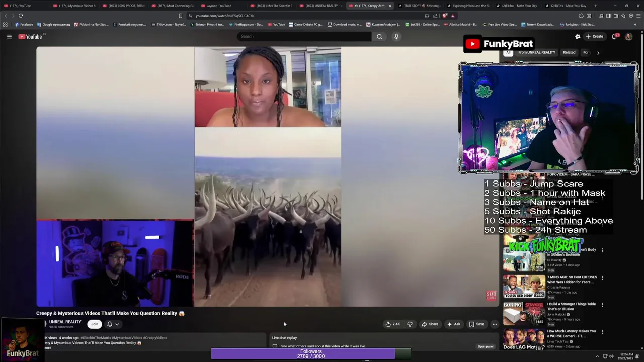This screenshot has height=362, width=644.
Task: Open the YouTube guide hamburger menu
Action: pyautogui.click(x=9, y=36)
